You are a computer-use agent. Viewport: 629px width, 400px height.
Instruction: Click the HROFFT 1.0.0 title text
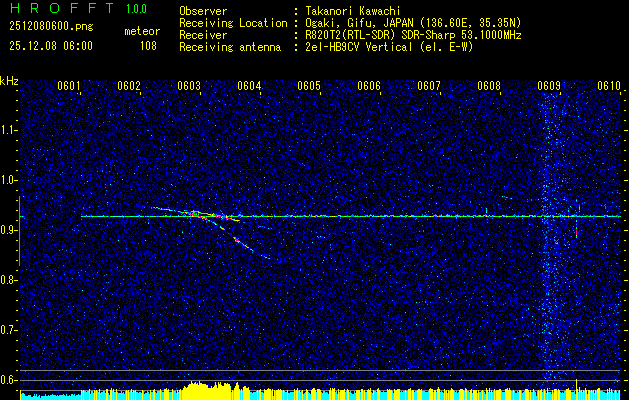pyautogui.click(x=78, y=8)
